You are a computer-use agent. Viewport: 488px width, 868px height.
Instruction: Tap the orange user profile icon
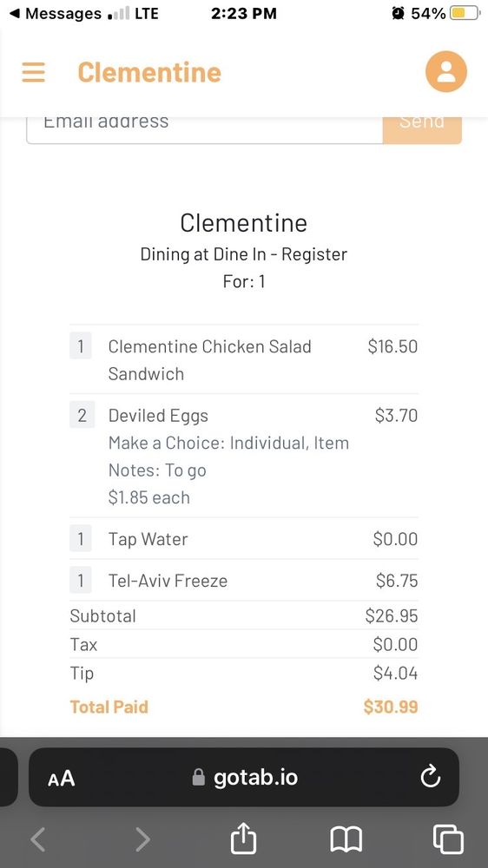click(x=446, y=71)
